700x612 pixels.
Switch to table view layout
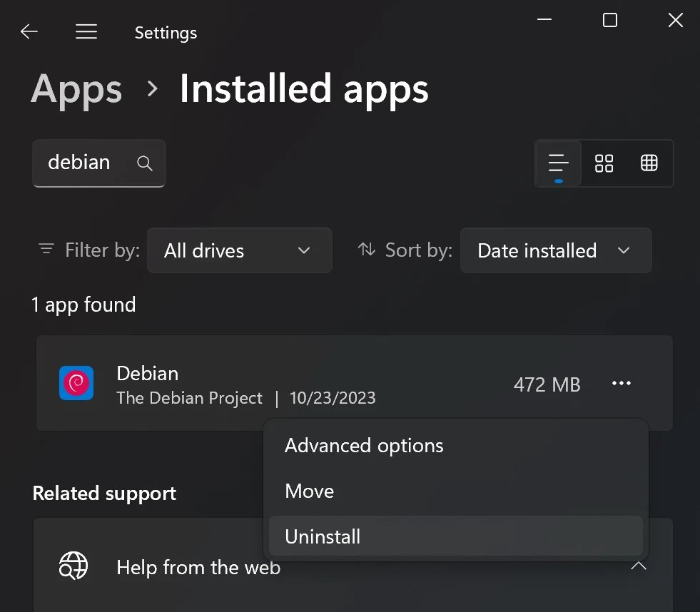[649, 163]
